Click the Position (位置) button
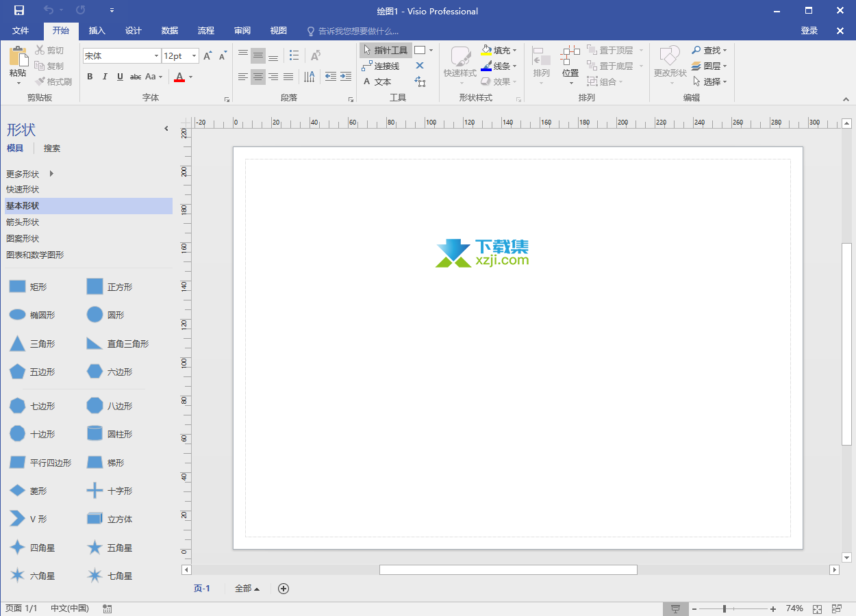This screenshot has width=856, height=616. click(570, 64)
